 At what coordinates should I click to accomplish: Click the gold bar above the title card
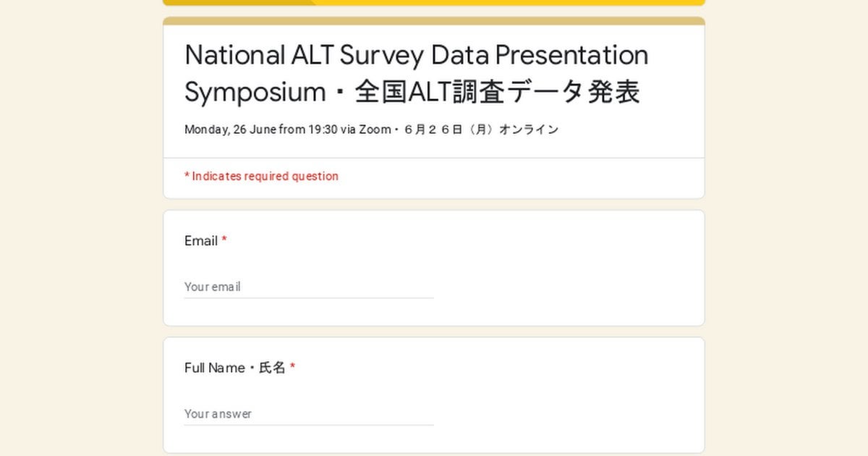click(434, 21)
